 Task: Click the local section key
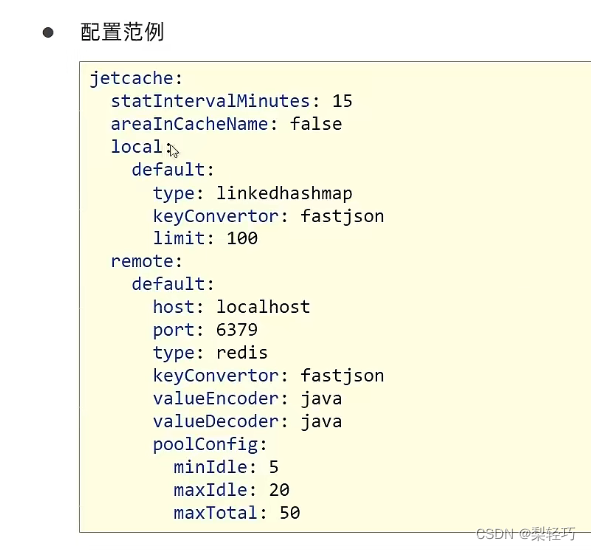coord(137,147)
